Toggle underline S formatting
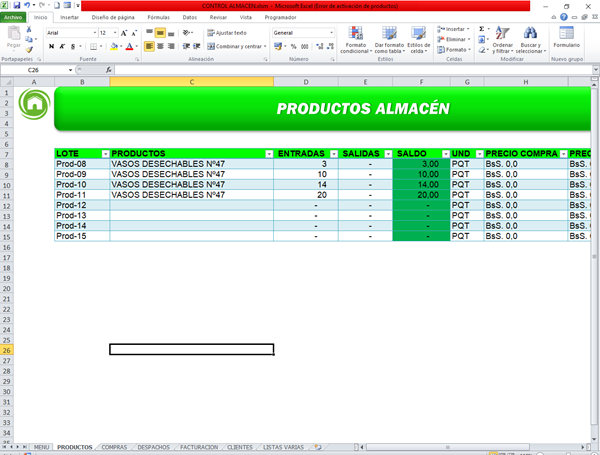The image size is (600, 455). (73, 47)
